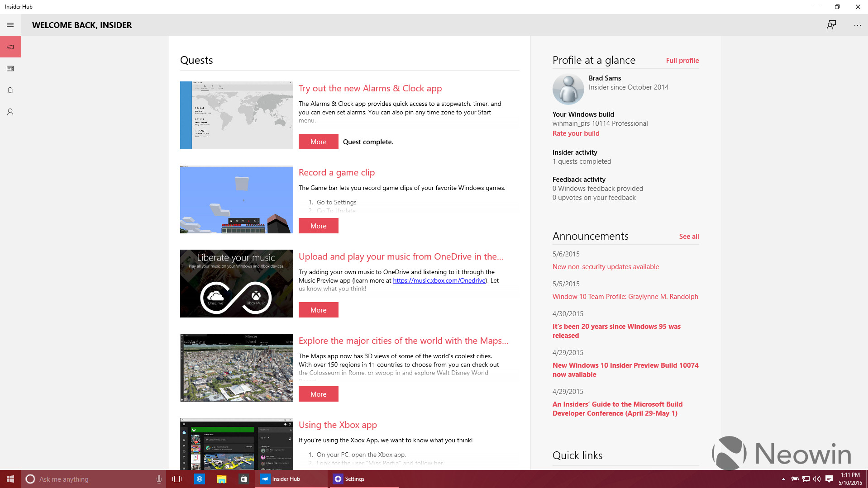Viewport: 868px width, 488px height.
Task: Open the volume tray icon
Action: (x=817, y=479)
